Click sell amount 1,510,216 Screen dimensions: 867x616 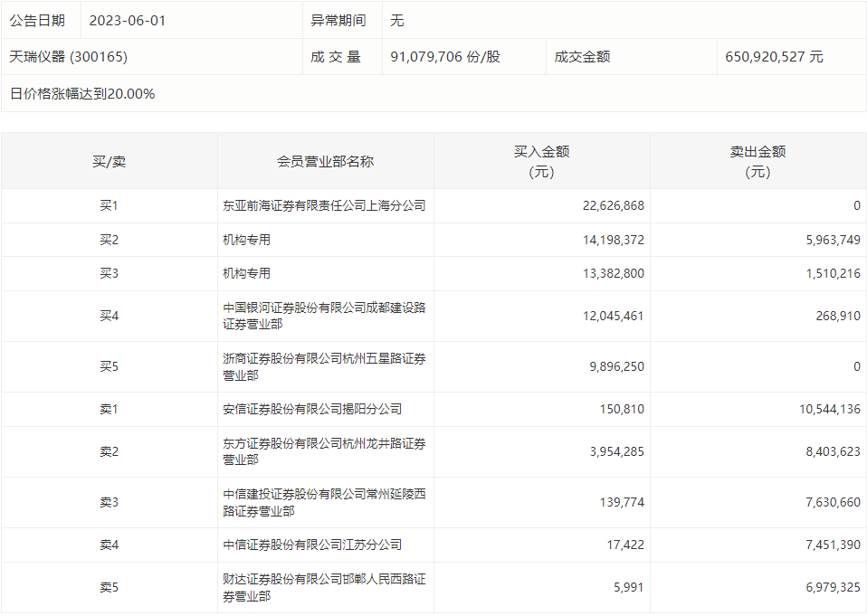834,273
